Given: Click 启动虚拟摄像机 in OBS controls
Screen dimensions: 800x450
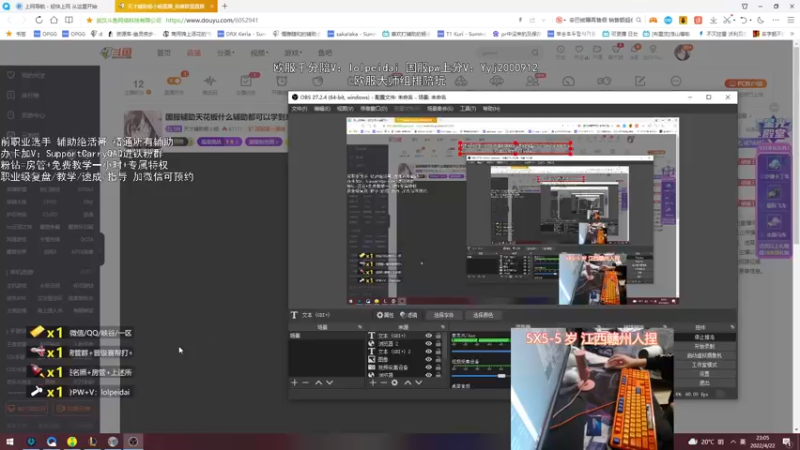Looking at the screenshot, I should coord(705,356).
